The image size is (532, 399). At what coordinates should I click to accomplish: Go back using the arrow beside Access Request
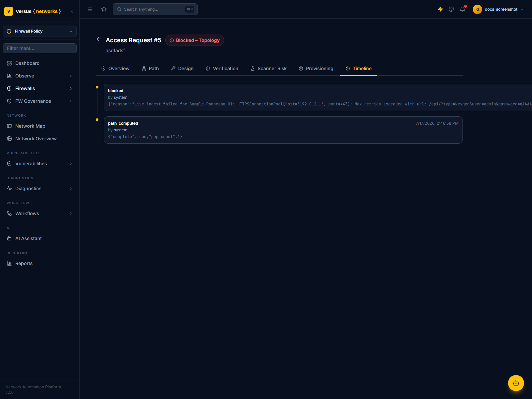(x=99, y=39)
